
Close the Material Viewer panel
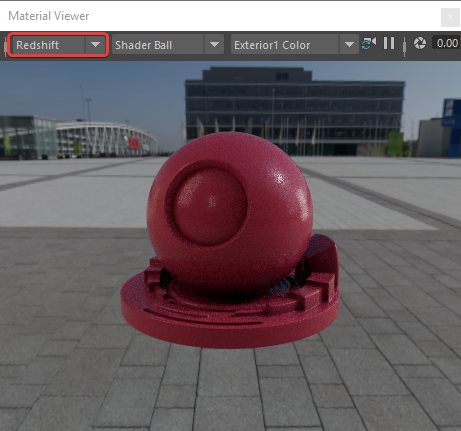click(x=450, y=17)
